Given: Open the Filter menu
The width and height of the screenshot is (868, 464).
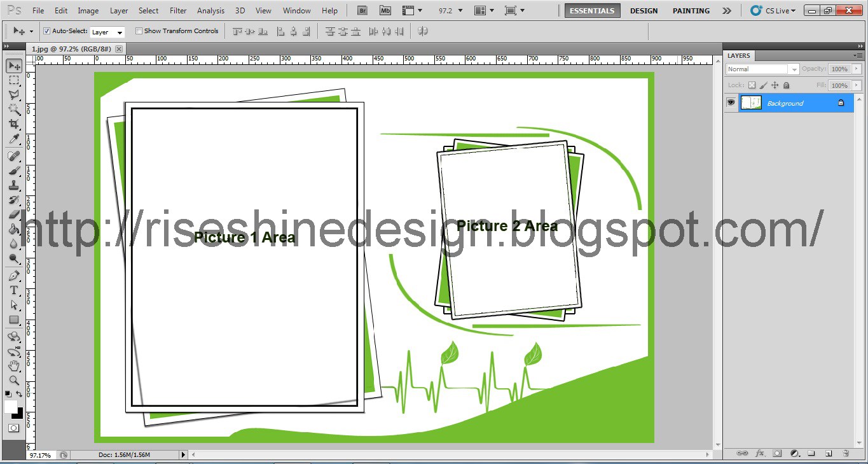Looking at the screenshot, I should (x=177, y=10).
